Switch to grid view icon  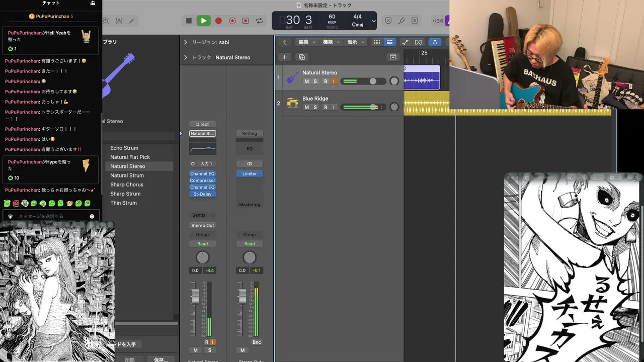377,42
